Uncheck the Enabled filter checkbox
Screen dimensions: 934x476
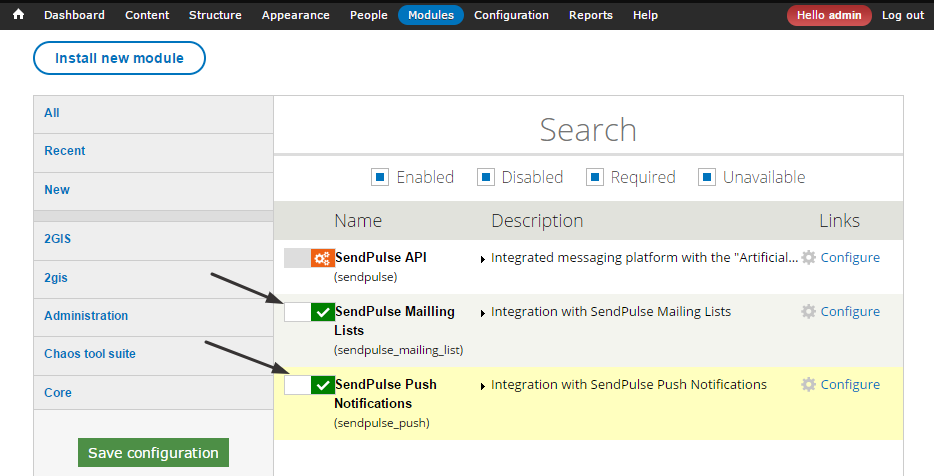click(x=380, y=178)
